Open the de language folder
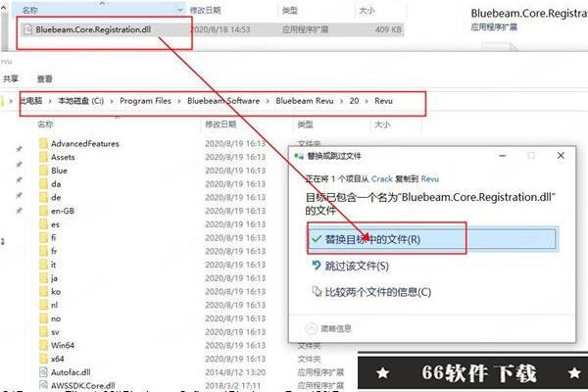The image size is (588, 392). click(56, 198)
